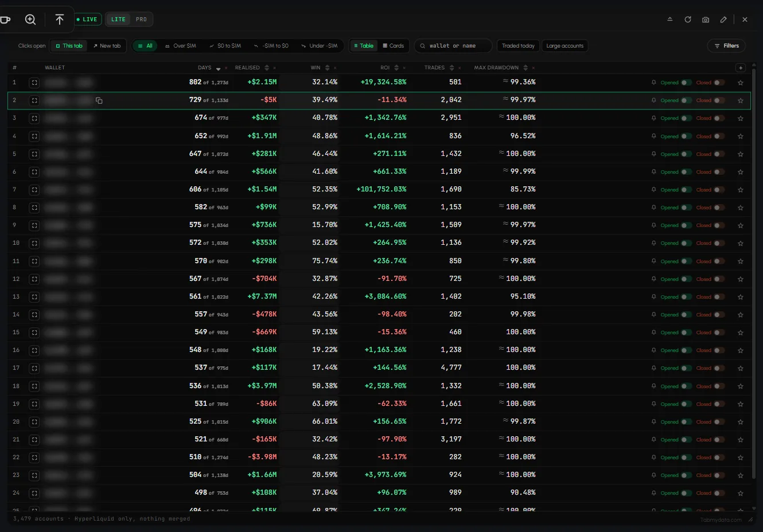
Task: Sort by REALISED using its arrows
Action: coord(267,68)
